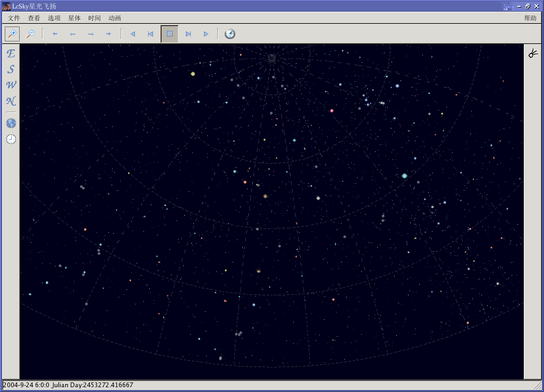Open the stopwatch dial toolbar icon
The image size is (544, 392).
[229, 33]
